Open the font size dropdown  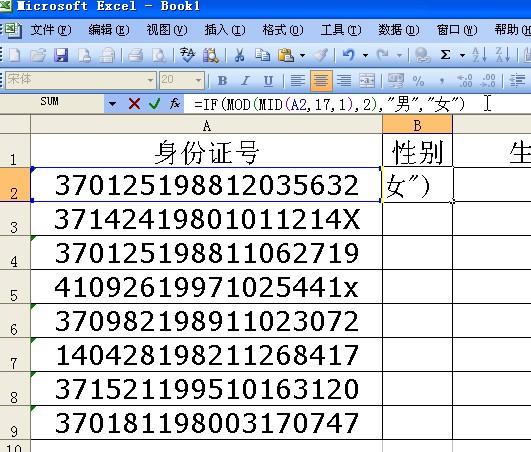point(198,81)
